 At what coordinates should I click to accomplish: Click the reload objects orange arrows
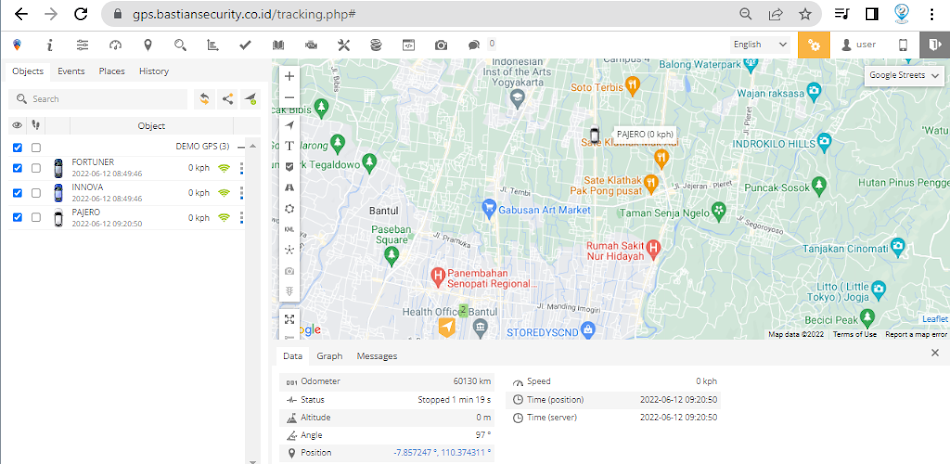204,99
